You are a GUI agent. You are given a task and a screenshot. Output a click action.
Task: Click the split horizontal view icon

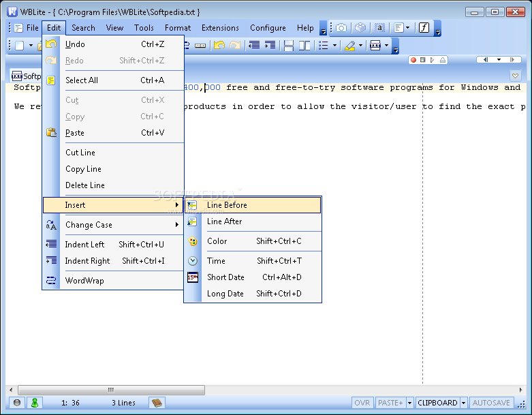[289, 46]
